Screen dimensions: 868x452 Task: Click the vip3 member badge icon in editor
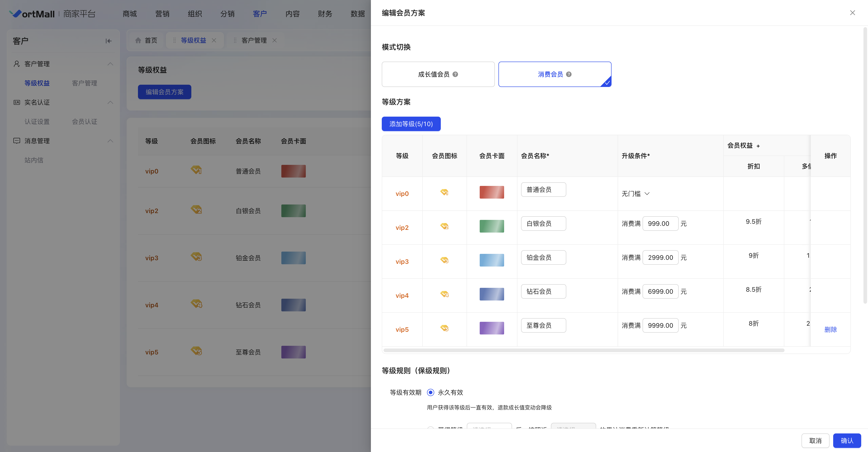point(444,260)
